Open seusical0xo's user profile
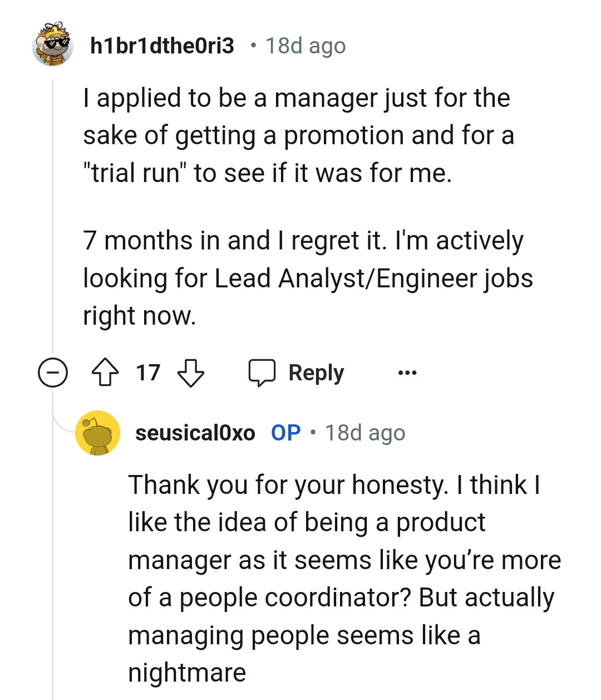The width and height of the screenshot is (601, 700). pyautogui.click(x=196, y=433)
